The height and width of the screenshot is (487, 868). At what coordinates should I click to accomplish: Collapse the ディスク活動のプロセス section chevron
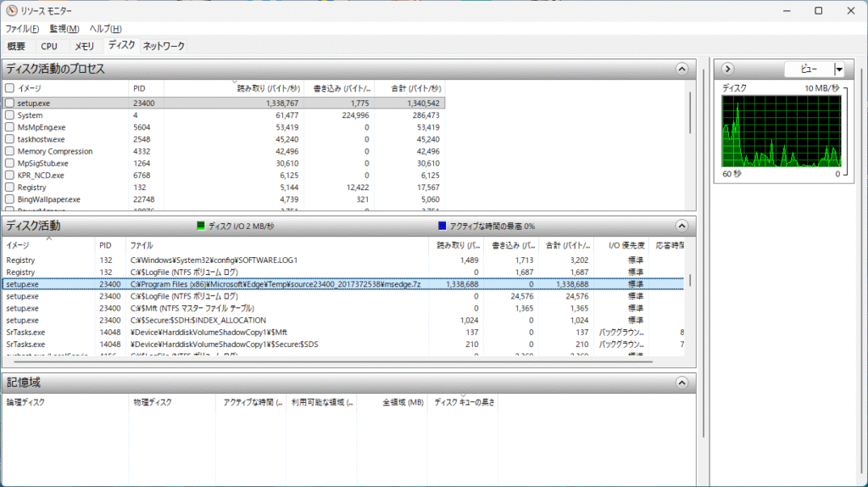(x=682, y=69)
